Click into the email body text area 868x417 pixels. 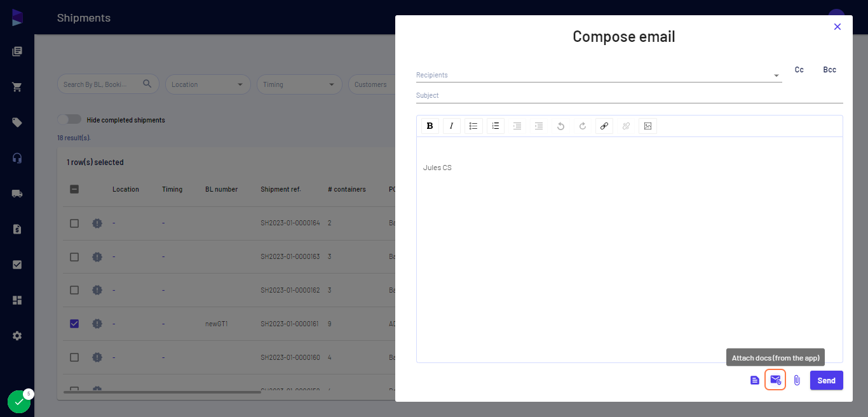coord(630,249)
